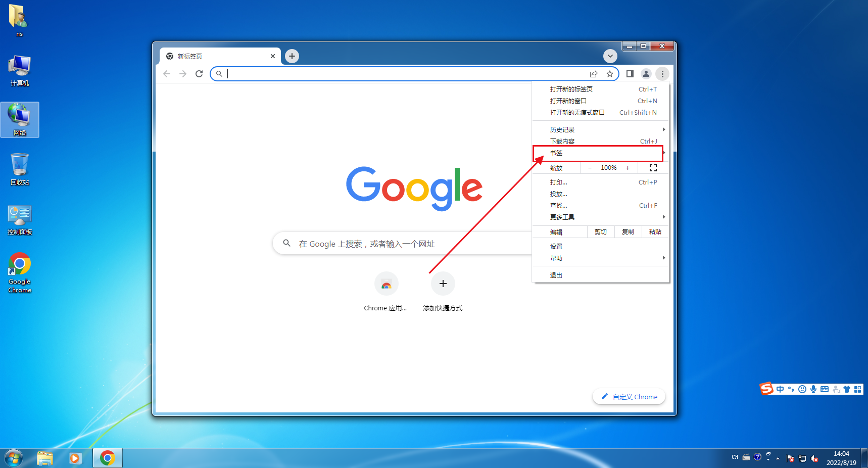
Task: Click the Sogou S logo icon
Action: (x=767, y=389)
